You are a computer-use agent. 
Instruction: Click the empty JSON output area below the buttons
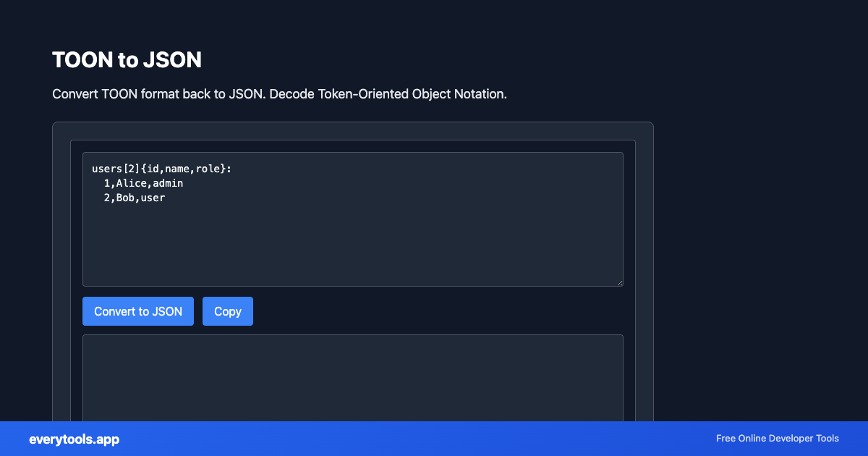click(353, 376)
